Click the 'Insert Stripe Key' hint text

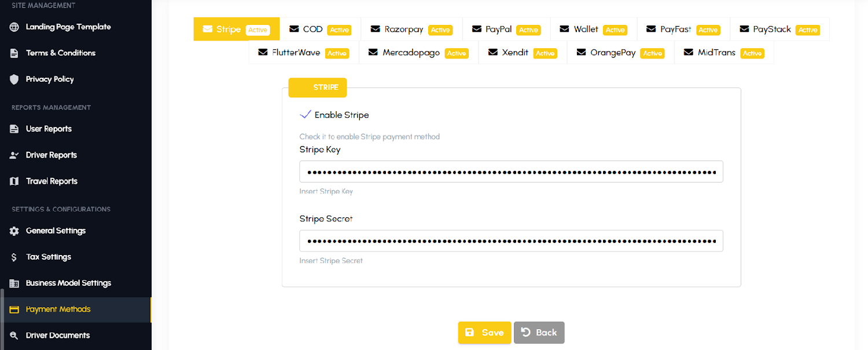326,191
